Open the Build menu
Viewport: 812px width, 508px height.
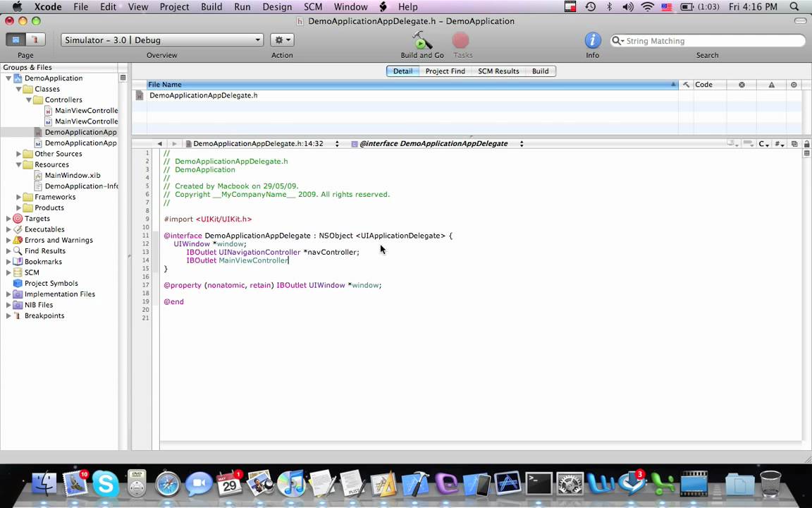211,7
